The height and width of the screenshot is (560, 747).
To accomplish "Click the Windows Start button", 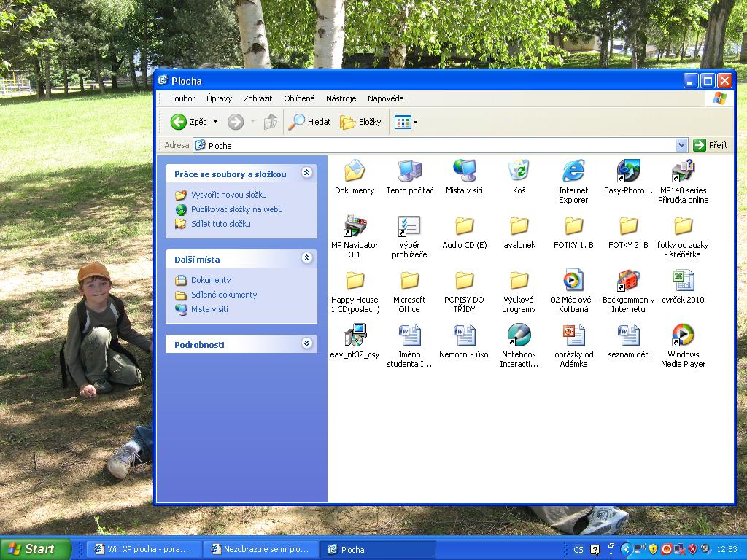I will point(35,549).
